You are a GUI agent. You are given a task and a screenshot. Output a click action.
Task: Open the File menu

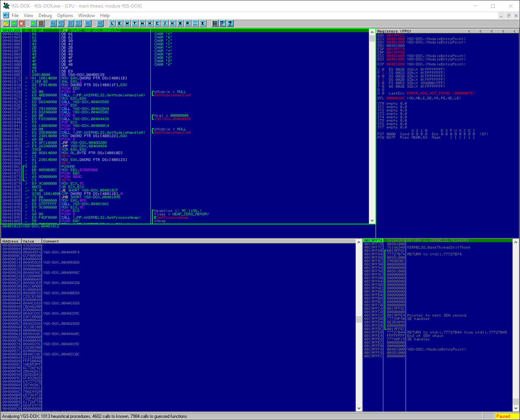[x=15, y=15]
